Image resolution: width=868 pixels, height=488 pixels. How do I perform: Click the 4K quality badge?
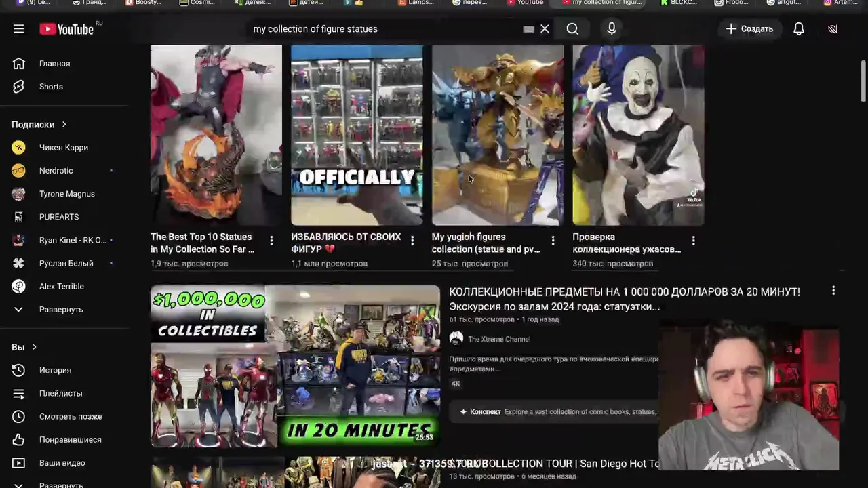456,384
